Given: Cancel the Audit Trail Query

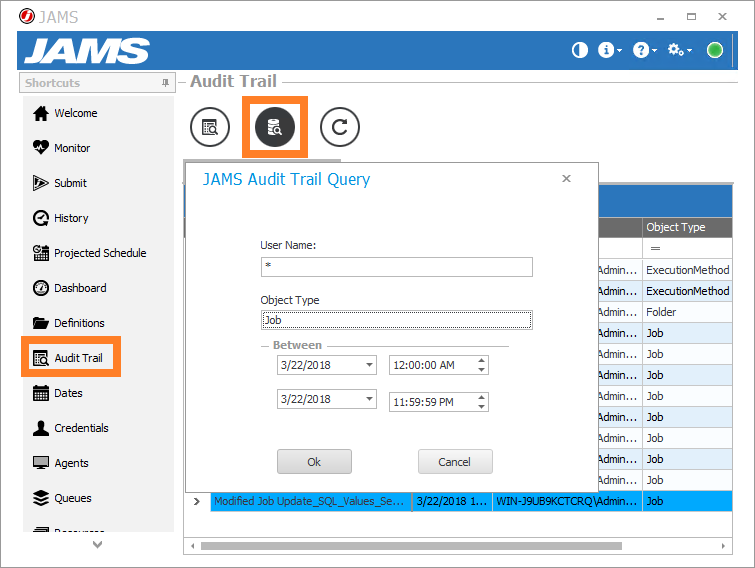Looking at the screenshot, I should (455, 462).
